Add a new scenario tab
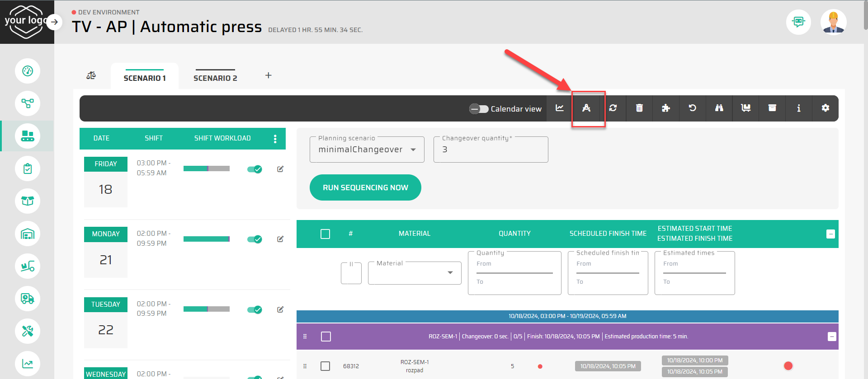The width and height of the screenshot is (868, 379). [268, 75]
